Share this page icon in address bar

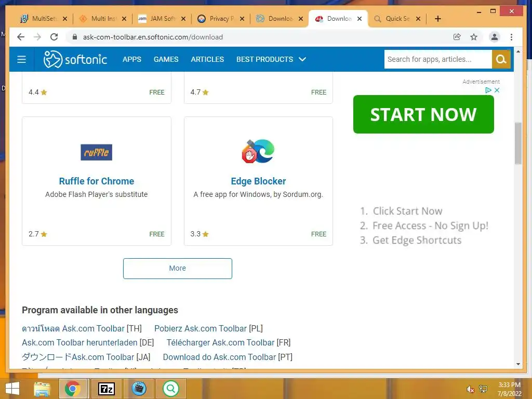click(457, 37)
